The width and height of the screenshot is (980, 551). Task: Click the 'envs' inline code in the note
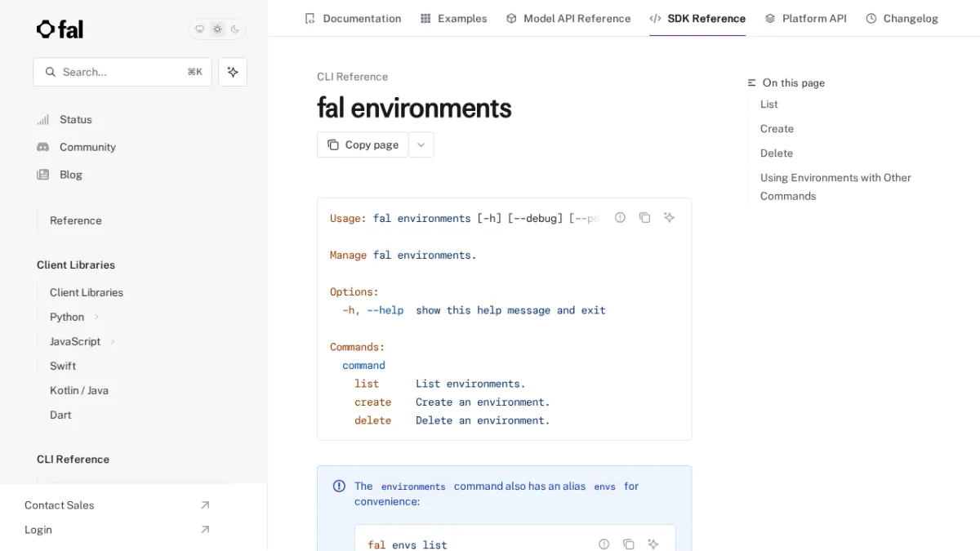point(605,487)
